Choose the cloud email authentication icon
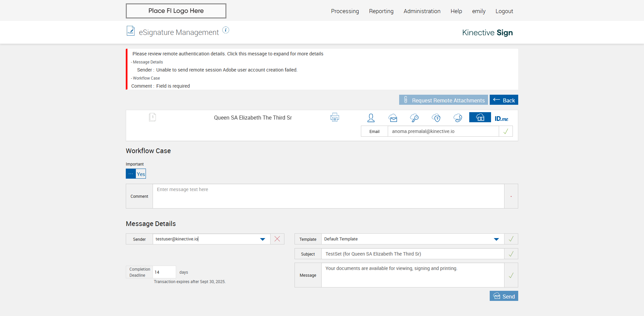The width and height of the screenshot is (644, 316). (393, 118)
